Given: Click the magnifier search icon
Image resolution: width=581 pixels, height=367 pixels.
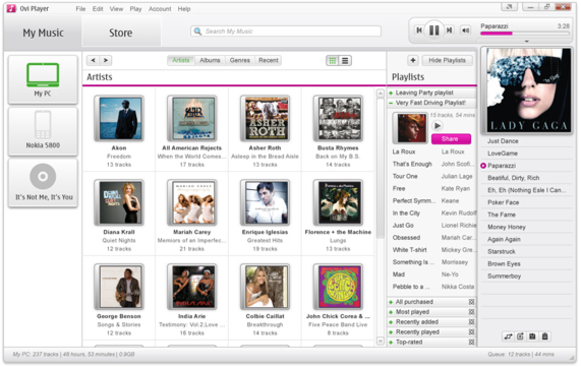Looking at the screenshot, I should tap(198, 31).
